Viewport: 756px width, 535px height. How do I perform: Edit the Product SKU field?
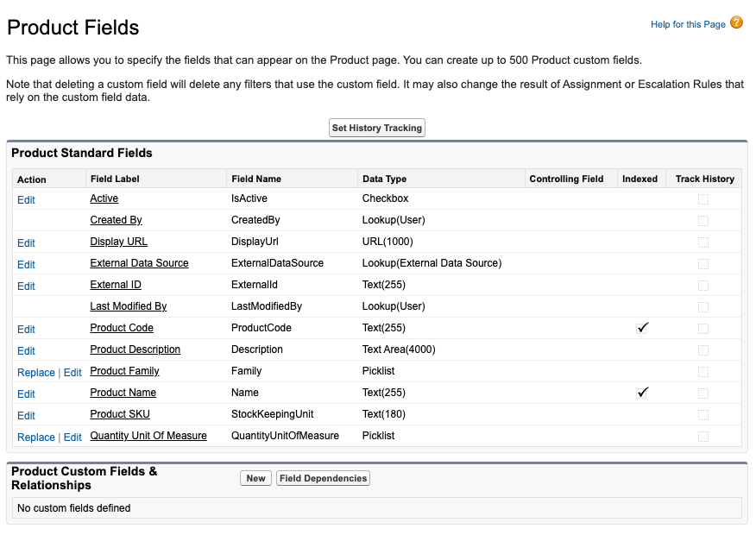point(26,415)
